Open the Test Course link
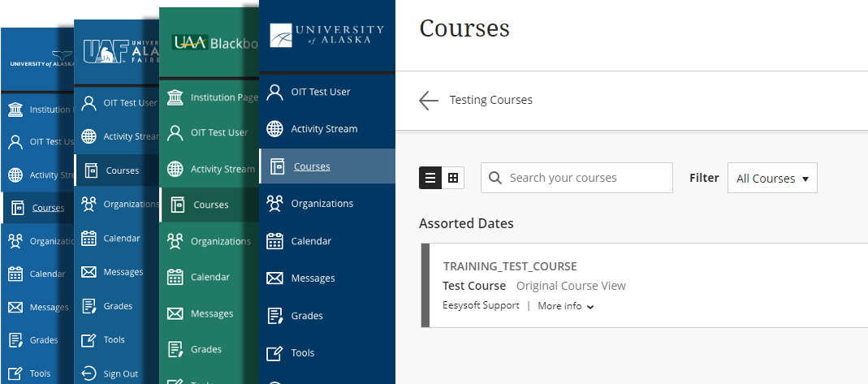 (474, 286)
